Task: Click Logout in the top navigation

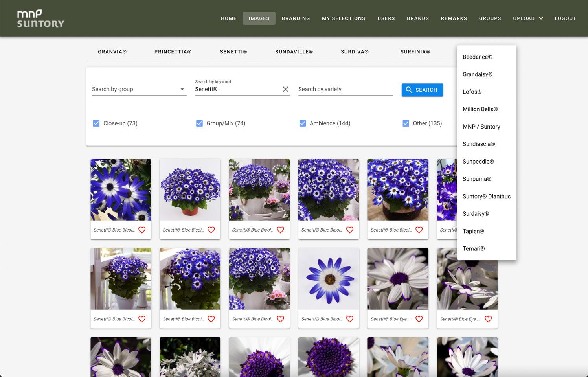Action: point(565,18)
